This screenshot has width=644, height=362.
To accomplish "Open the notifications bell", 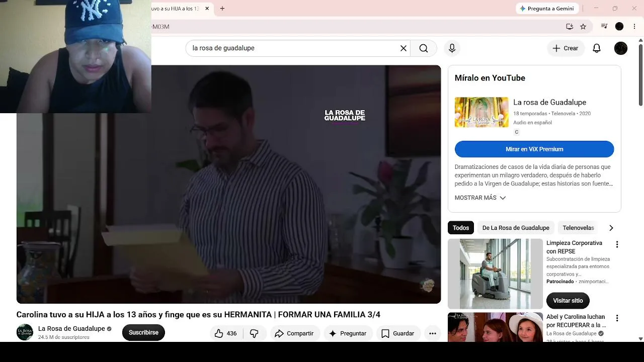I will click(x=597, y=48).
